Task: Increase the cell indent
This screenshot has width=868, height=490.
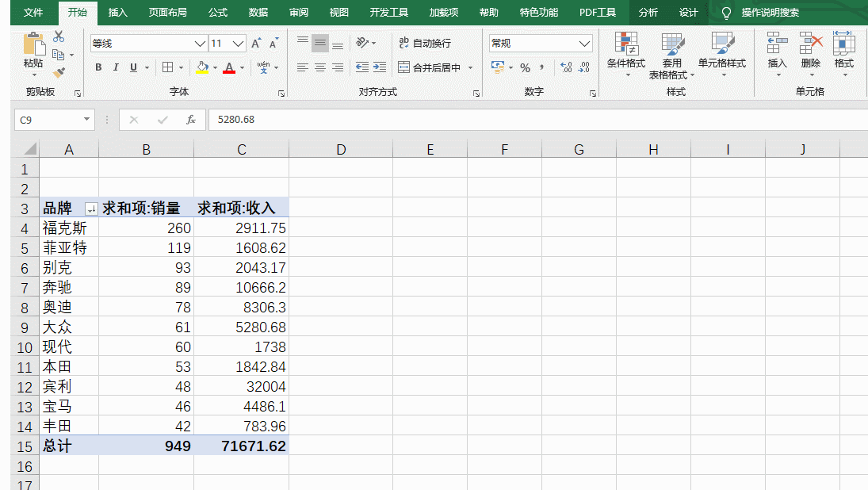Action: (x=380, y=67)
